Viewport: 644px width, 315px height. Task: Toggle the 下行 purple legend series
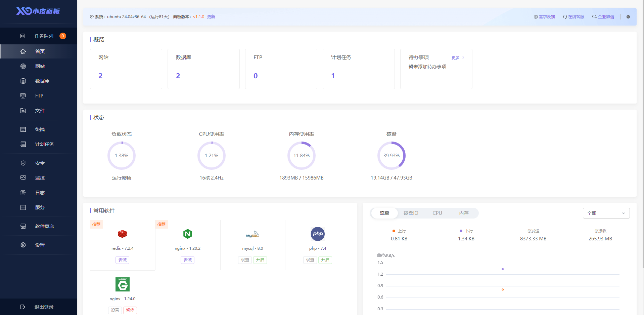pyautogui.click(x=466, y=231)
